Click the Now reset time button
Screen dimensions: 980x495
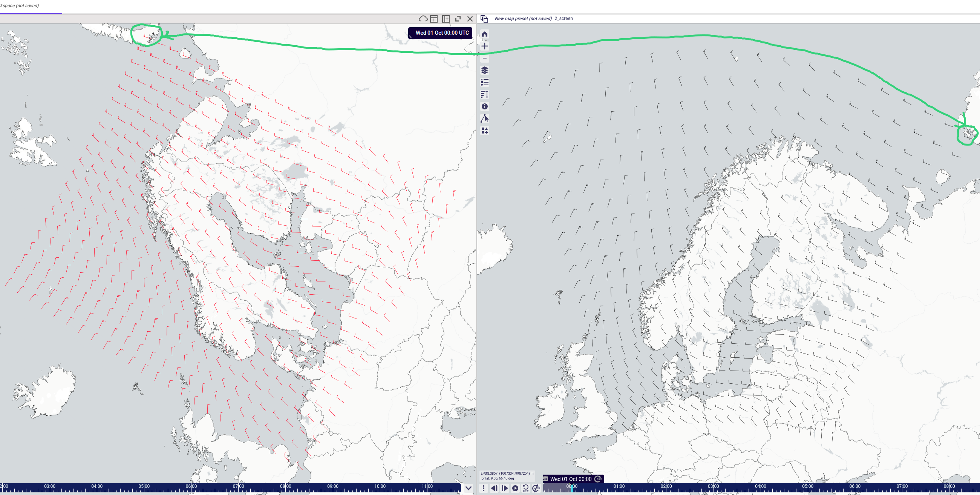(526, 488)
